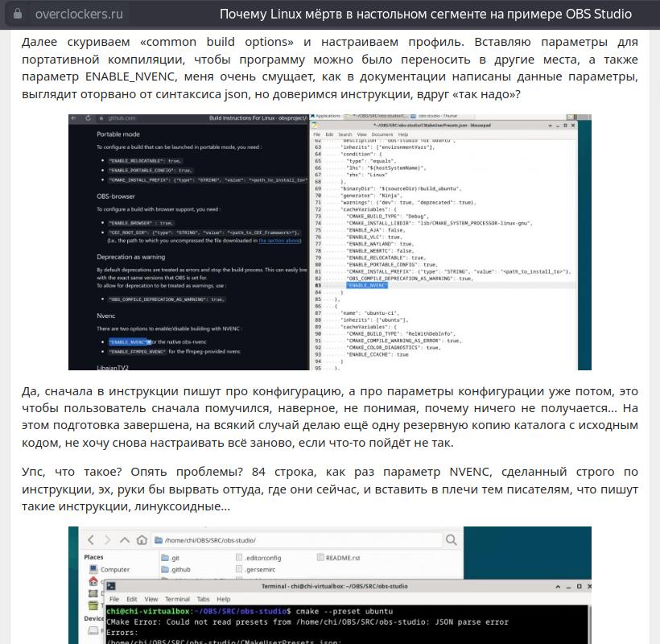Screen dimensions: 660x644
Task: Click paragraph starting 'Да, сначала в инструкции'
Action: click(x=329, y=417)
